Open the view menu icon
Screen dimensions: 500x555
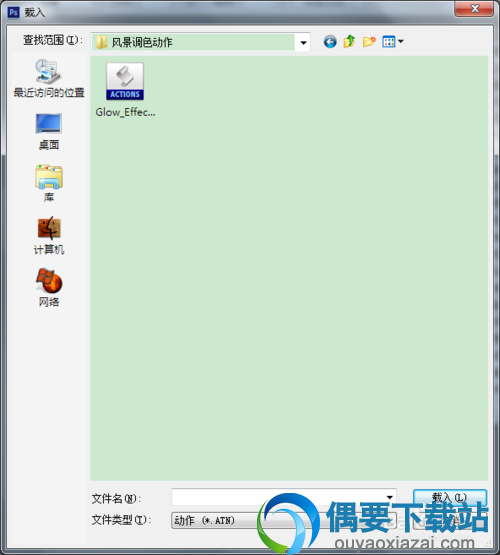click(393, 41)
